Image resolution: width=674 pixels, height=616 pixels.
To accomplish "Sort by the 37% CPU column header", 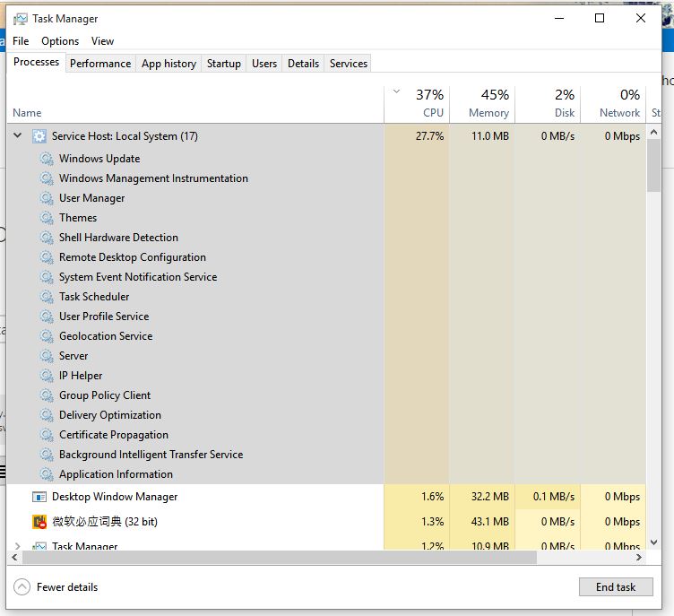I will (417, 105).
